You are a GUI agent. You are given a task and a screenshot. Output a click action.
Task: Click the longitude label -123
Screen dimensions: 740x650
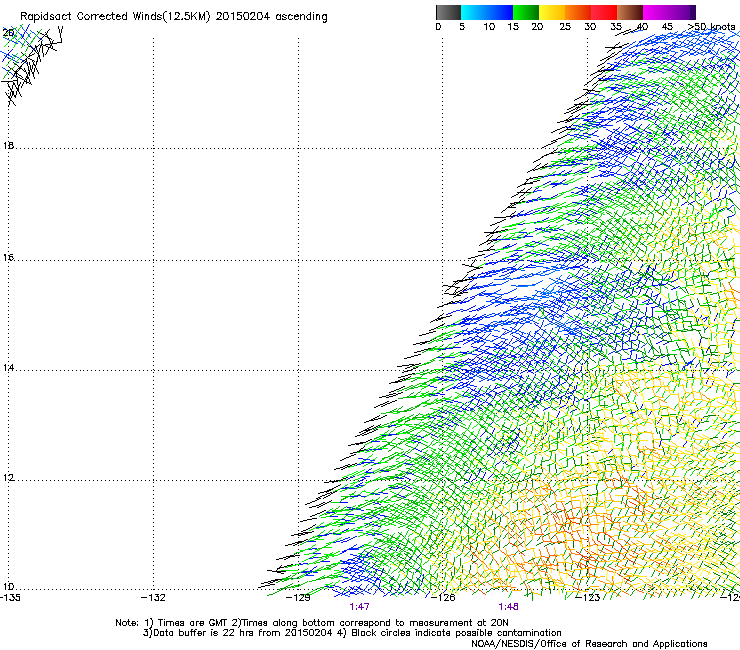(587, 598)
